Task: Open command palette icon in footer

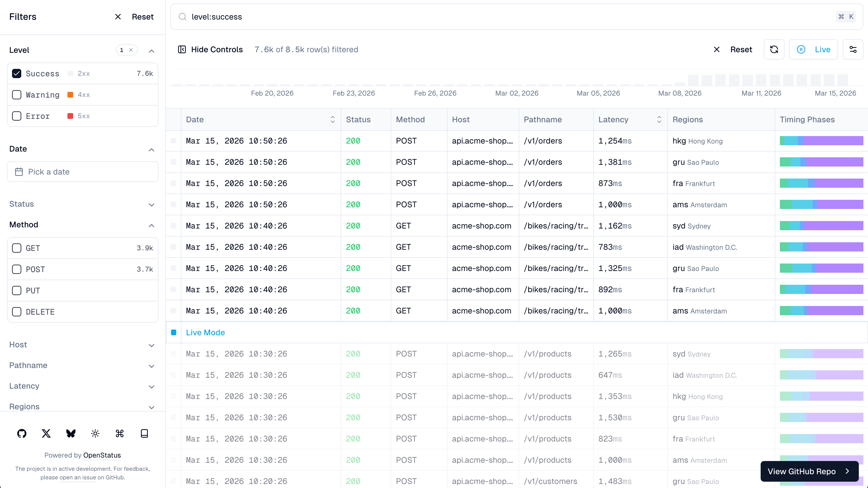Action: click(x=120, y=433)
